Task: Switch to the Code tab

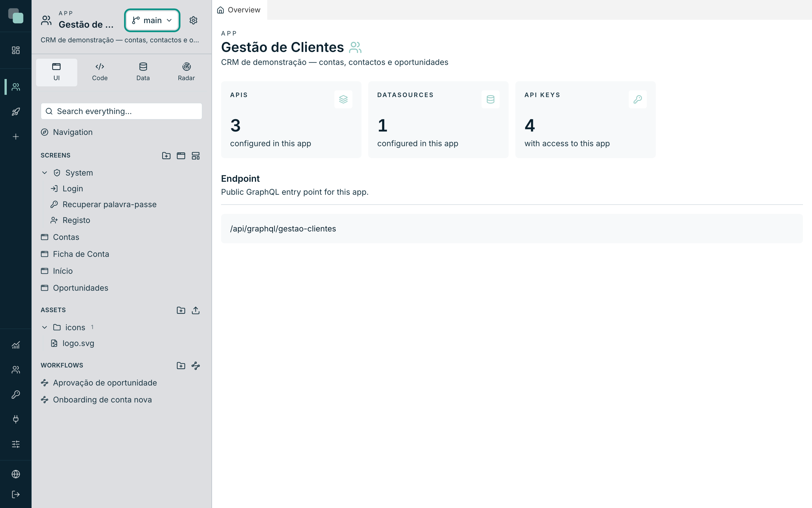Action: (100, 72)
